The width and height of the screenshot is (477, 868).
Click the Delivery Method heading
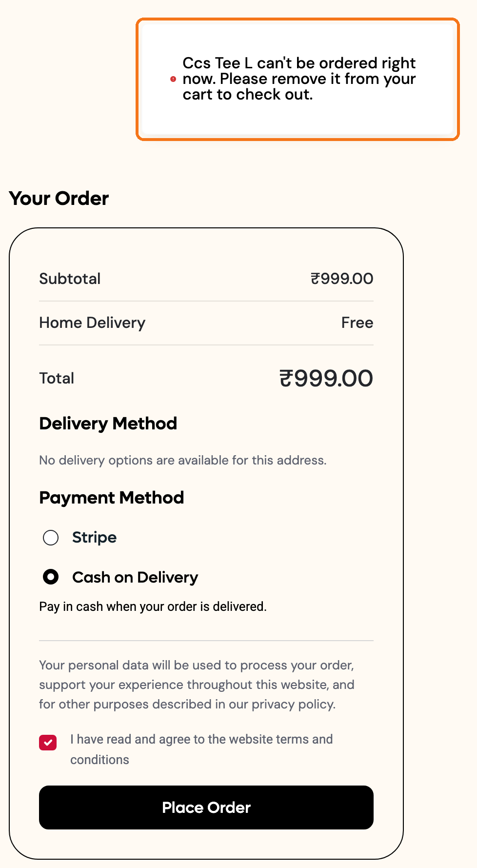click(108, 424)
